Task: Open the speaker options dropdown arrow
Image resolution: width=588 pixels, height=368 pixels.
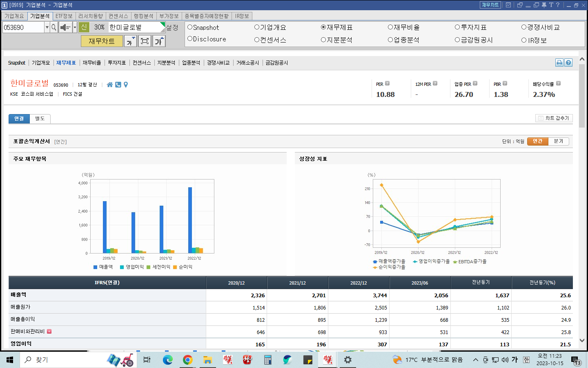Action: (x=75, y=27)
